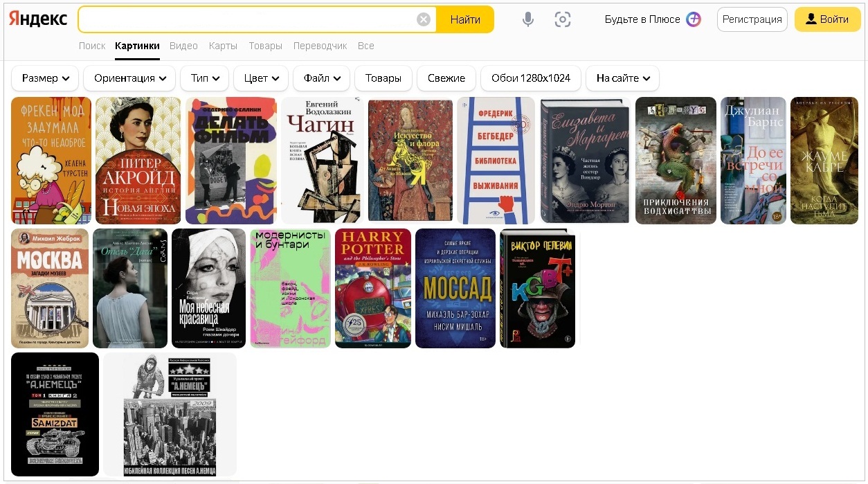Open the Тип filter dropdown
This screenshot has width=868, height=484.
[205, 78]
